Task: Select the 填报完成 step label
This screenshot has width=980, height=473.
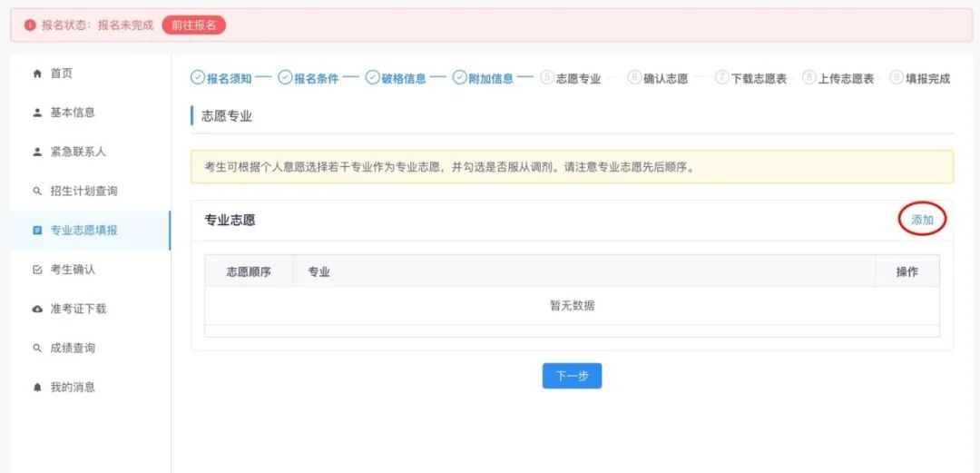Action: pyautogui.click(x=928, y=79)
